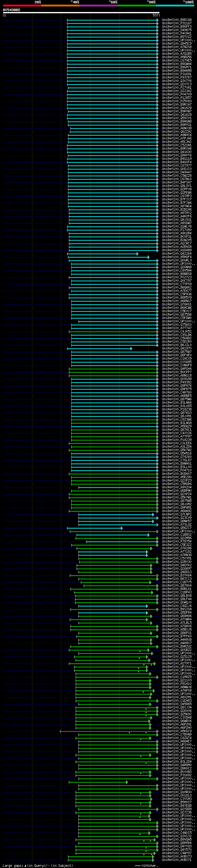Screen dimensions: 197x868
Task: Click the purple alignment bar for A5KDI9
Action: click(x=109, y=732)
